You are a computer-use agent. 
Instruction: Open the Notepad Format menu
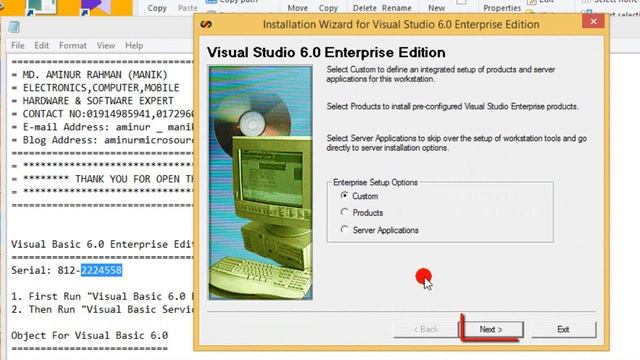point(73,45)
